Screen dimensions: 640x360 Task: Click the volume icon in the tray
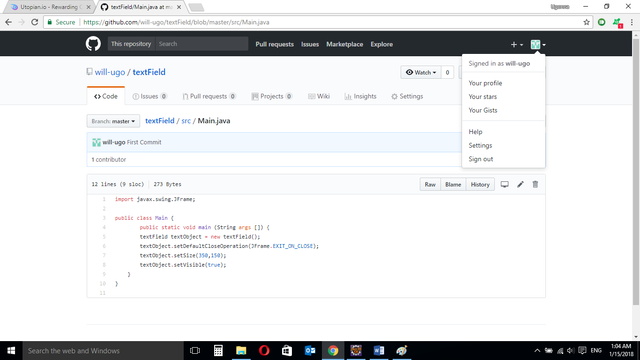coord(571,351)
